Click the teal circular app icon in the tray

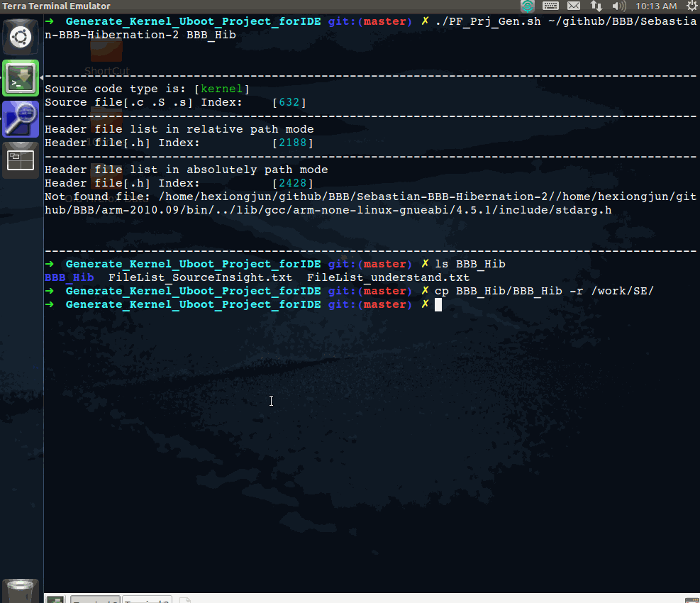[x=528, y=6]
